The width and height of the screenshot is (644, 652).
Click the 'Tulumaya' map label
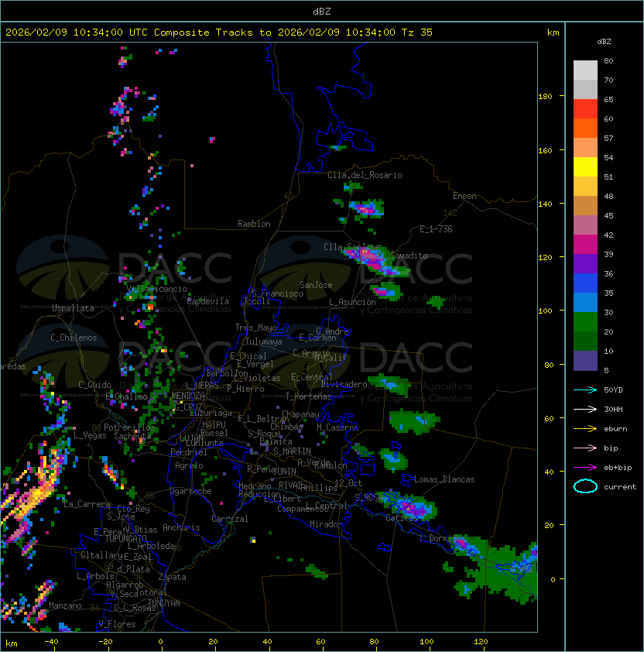pos(264,341)
